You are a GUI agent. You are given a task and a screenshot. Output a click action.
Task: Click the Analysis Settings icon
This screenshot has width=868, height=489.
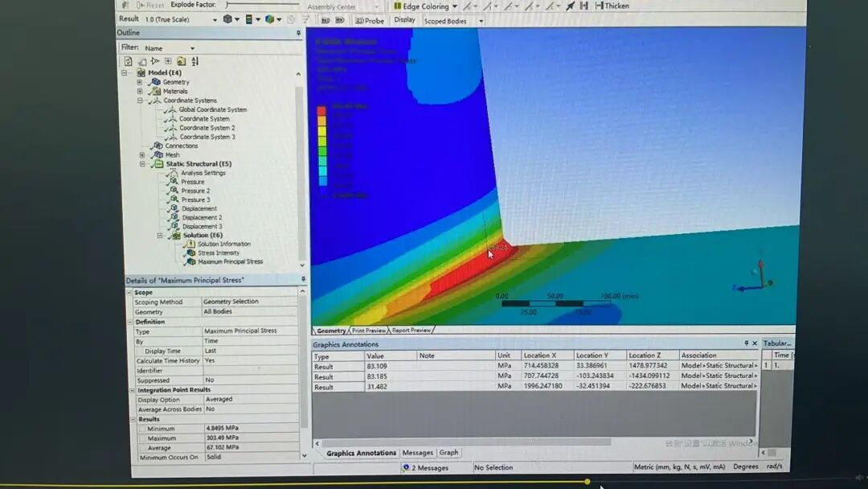[x=174, y=173]
